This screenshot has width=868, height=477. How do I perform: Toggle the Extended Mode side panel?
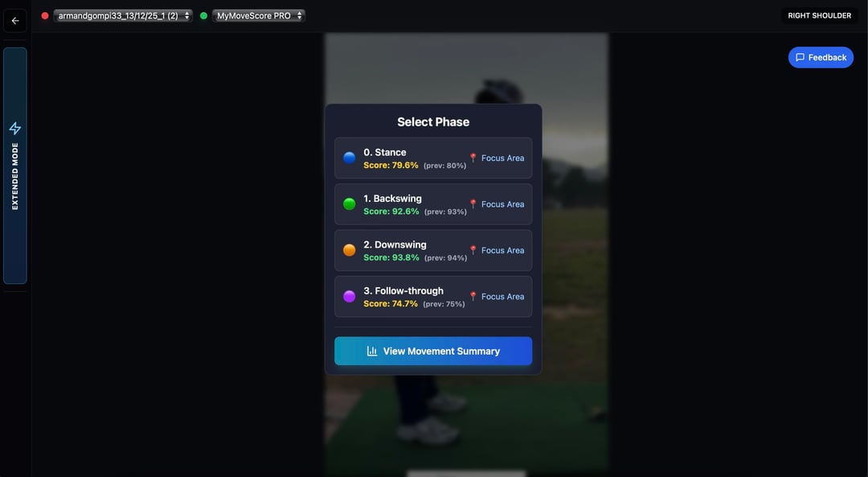pyautogui.click(x=15, y=166)
